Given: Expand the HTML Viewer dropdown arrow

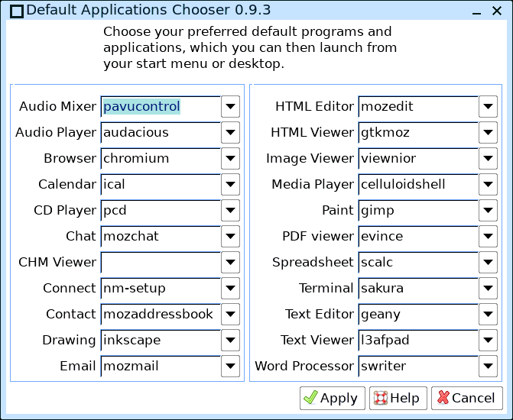Looking at the screenshot, I should click(488, 132).
